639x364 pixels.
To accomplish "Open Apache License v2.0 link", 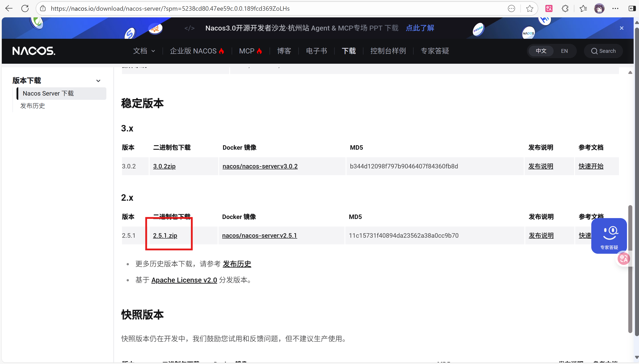I will [x=184, y=280].
